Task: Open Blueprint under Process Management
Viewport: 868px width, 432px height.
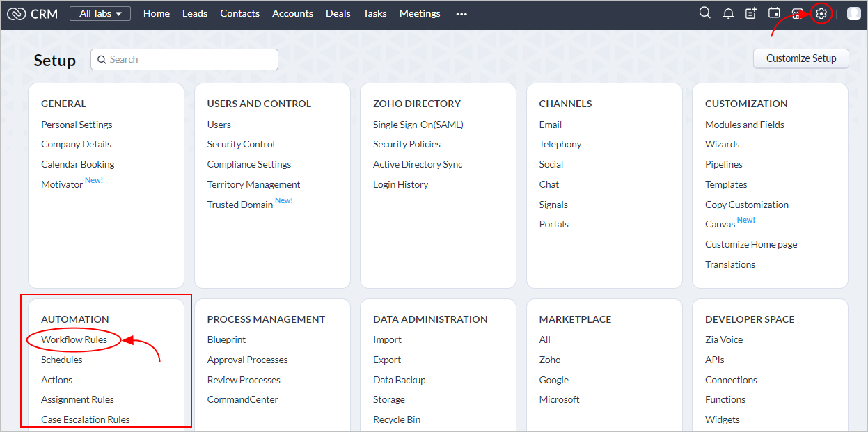Action: [x=226, y=339]
